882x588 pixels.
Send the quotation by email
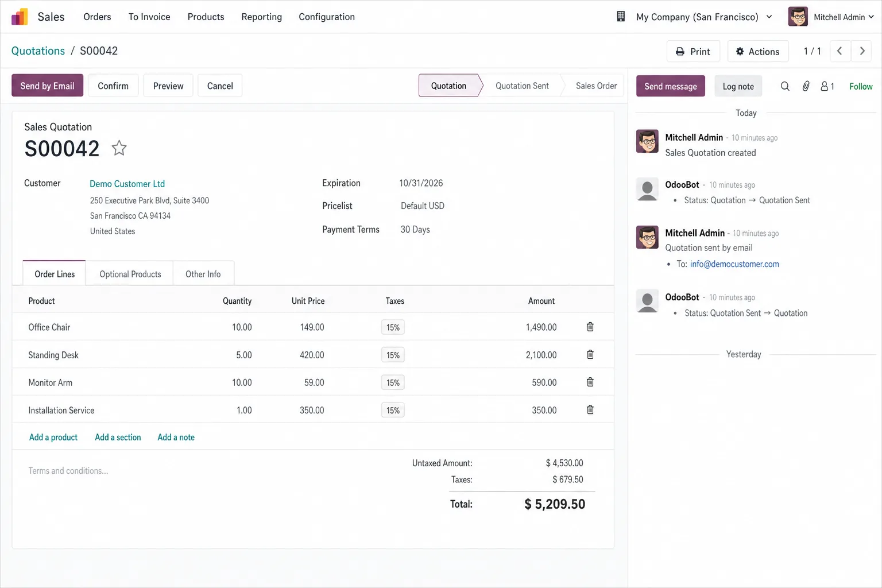47,86
